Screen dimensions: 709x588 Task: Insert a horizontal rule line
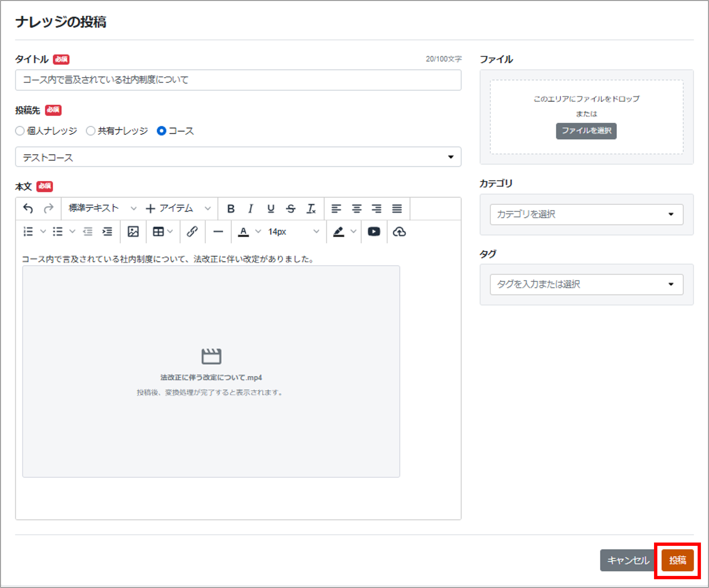coord(218,232)
